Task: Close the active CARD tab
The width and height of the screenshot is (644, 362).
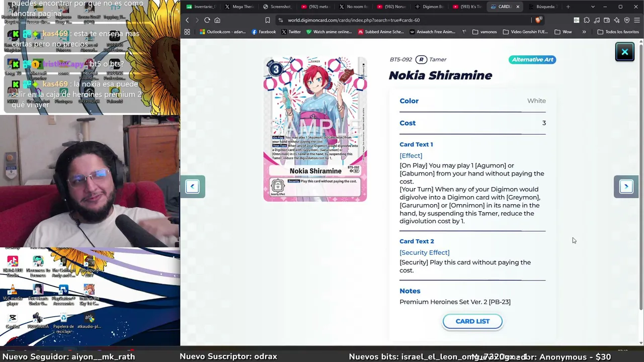Action: (517, 7)
